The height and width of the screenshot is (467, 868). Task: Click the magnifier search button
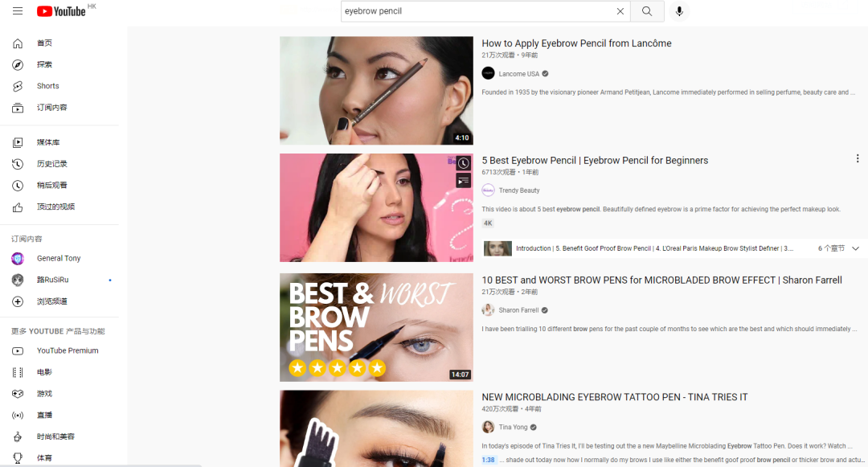click(646, 11)
